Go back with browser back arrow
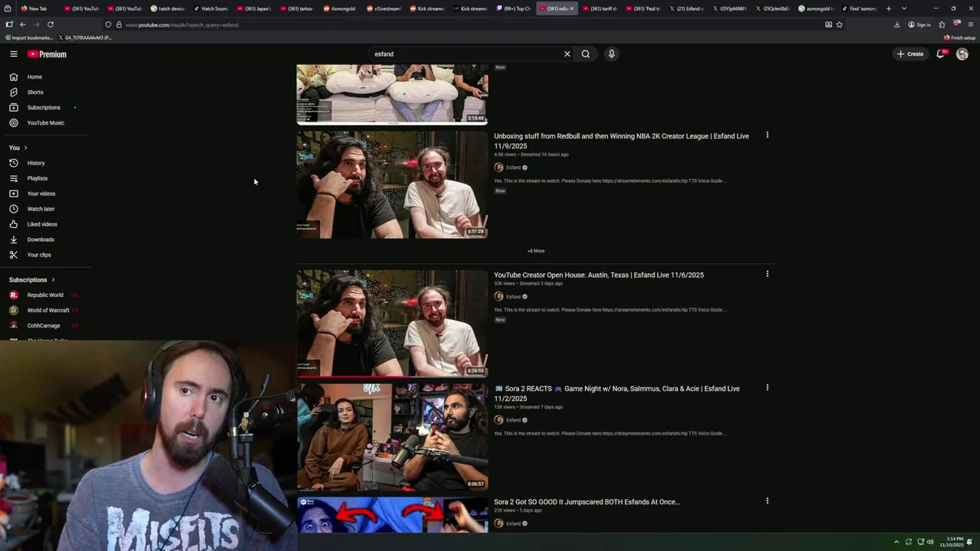The height and width of the screenshot is (551, 980). 23,24
